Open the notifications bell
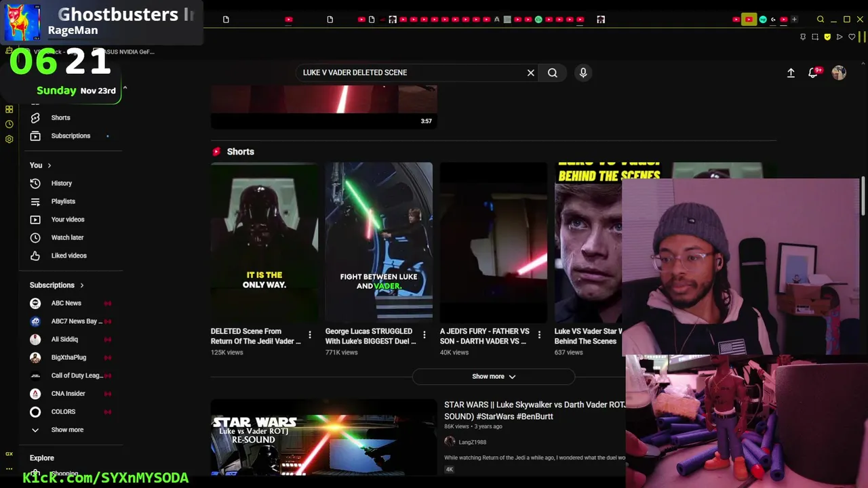The image size is (868, 488). [813, 73]
